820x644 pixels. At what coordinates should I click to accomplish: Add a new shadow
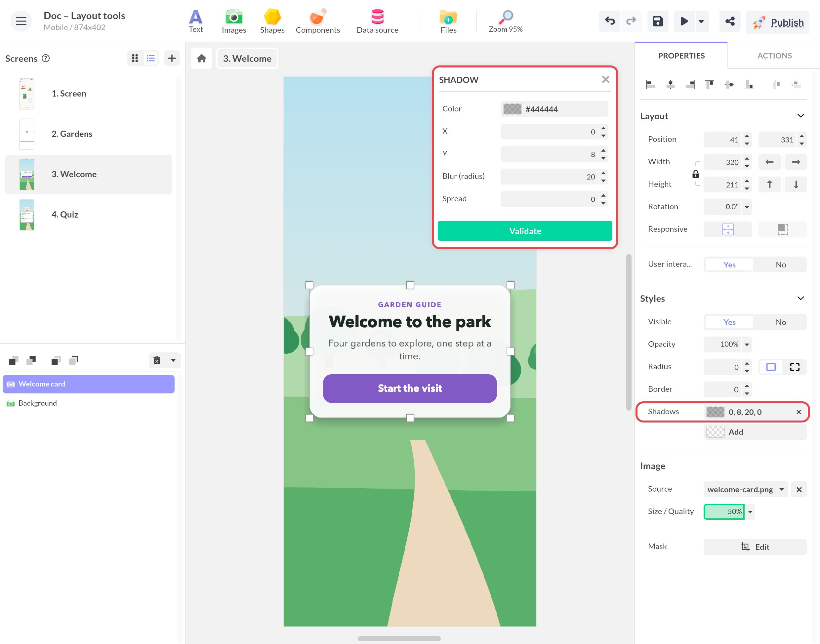(755, 432)
